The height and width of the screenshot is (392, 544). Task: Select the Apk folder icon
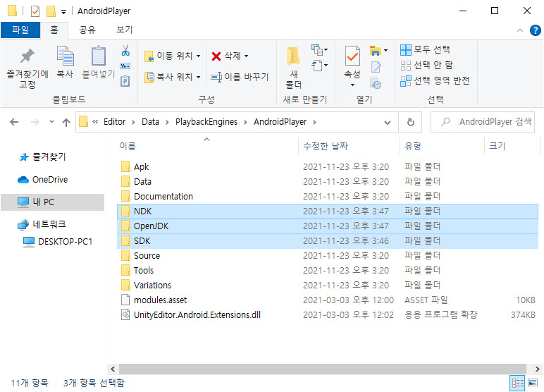pos(125,166)
